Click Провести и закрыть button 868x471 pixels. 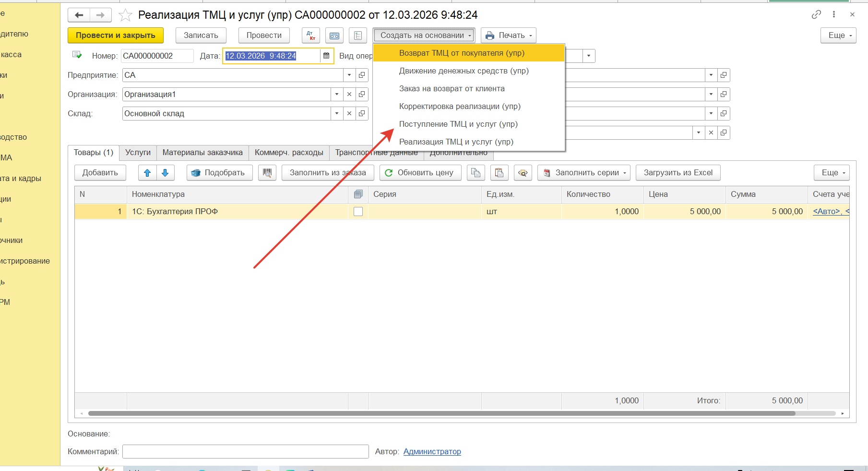(116, 36)
